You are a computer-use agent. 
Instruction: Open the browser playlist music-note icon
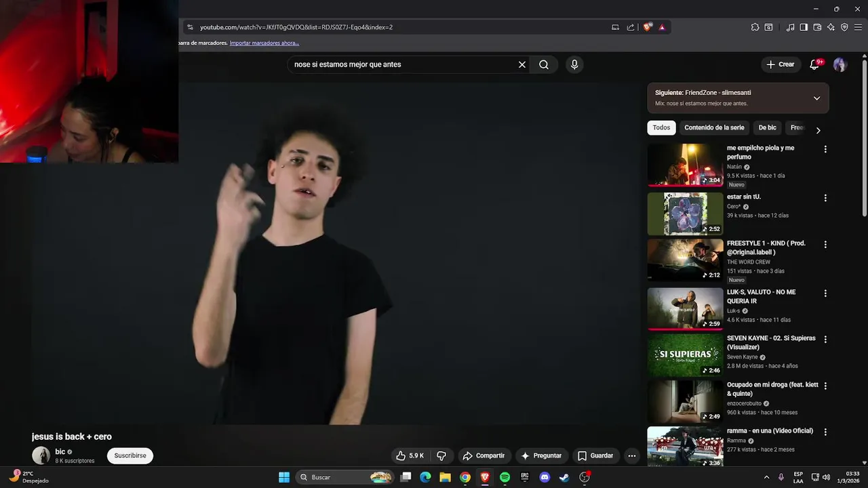pyautogui.click(x=790, y=27)
